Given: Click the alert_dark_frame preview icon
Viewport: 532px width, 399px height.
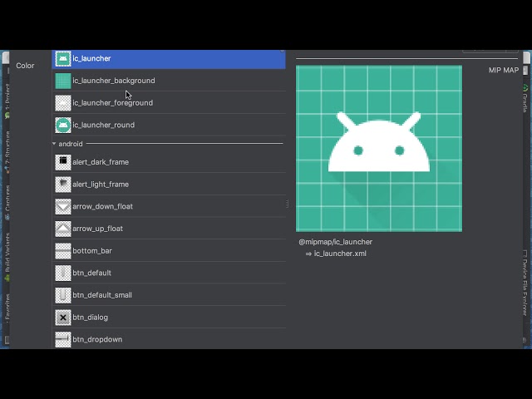Looking at the screenshot, I should click(x=63, y=162).
